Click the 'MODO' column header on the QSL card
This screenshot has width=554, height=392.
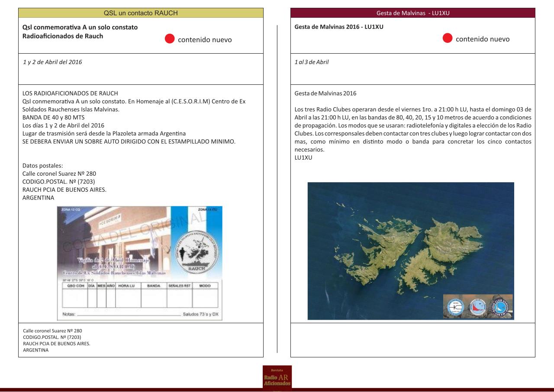(205, 286)
